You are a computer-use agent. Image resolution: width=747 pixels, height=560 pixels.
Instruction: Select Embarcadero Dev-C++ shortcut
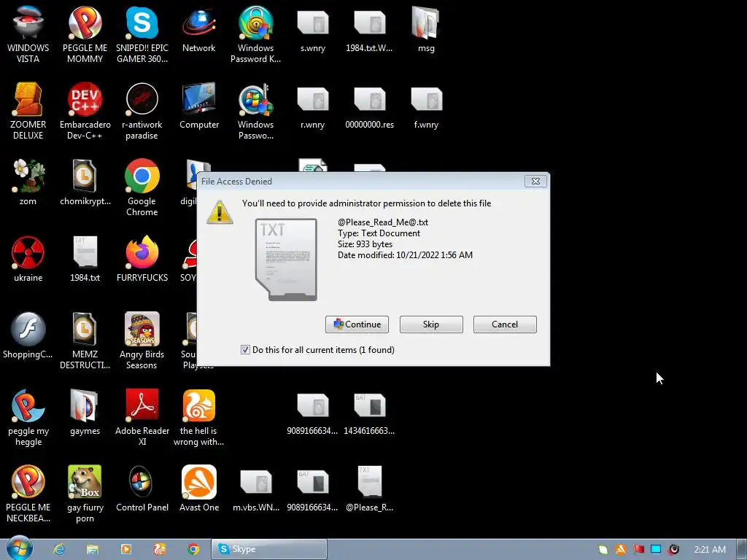[85, 111]
